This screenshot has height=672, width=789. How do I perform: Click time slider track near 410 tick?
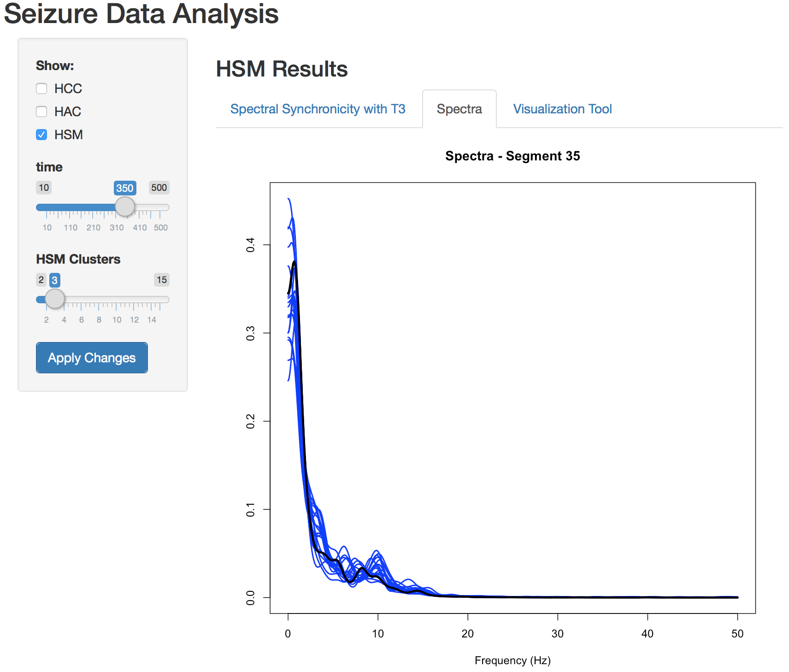tap(139, 207)
